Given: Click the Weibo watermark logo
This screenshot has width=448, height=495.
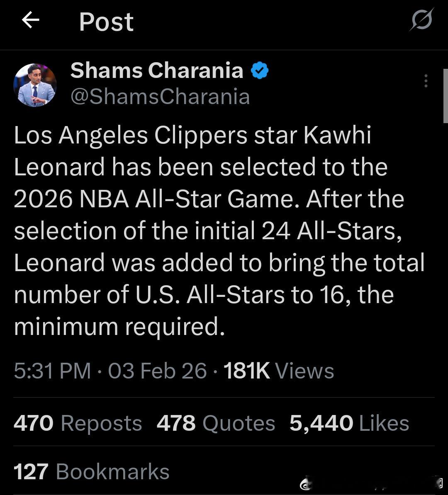Looking at the screenshot, I should point(306,485).
